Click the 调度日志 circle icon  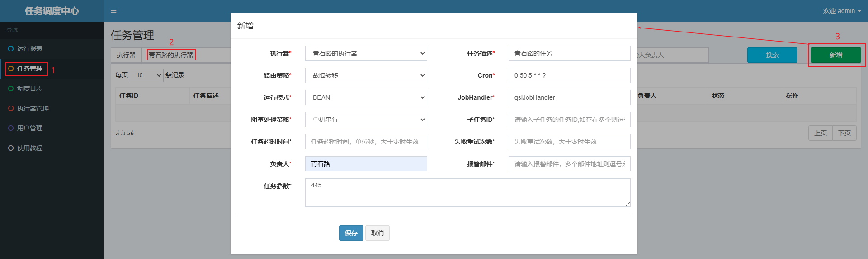click(x=11, y=88)
